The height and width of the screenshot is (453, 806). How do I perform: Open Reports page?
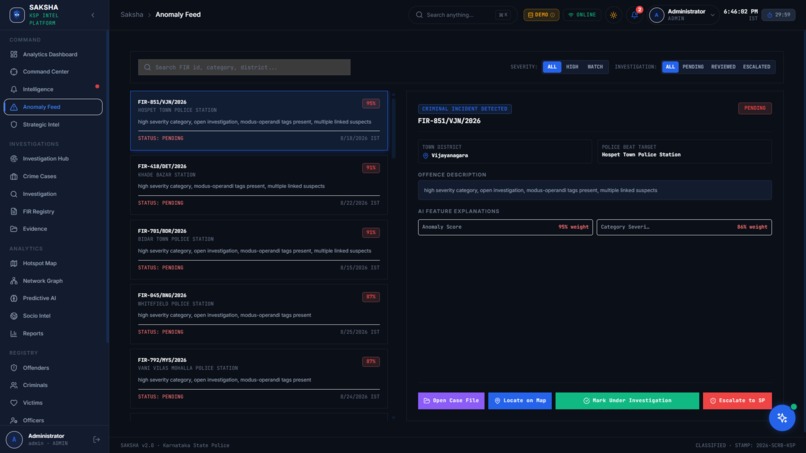[x=32, y=333]
